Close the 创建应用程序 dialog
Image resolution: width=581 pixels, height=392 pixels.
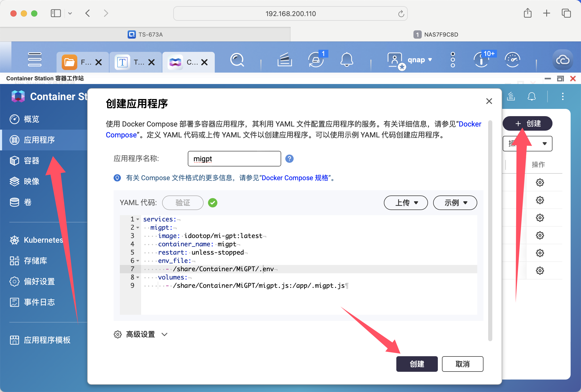point(489,101)
